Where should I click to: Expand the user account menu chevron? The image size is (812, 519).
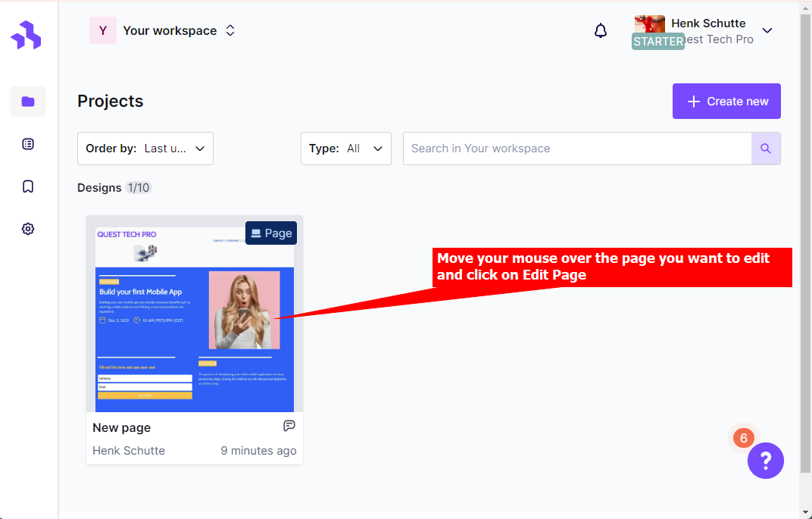coord(767,30)
